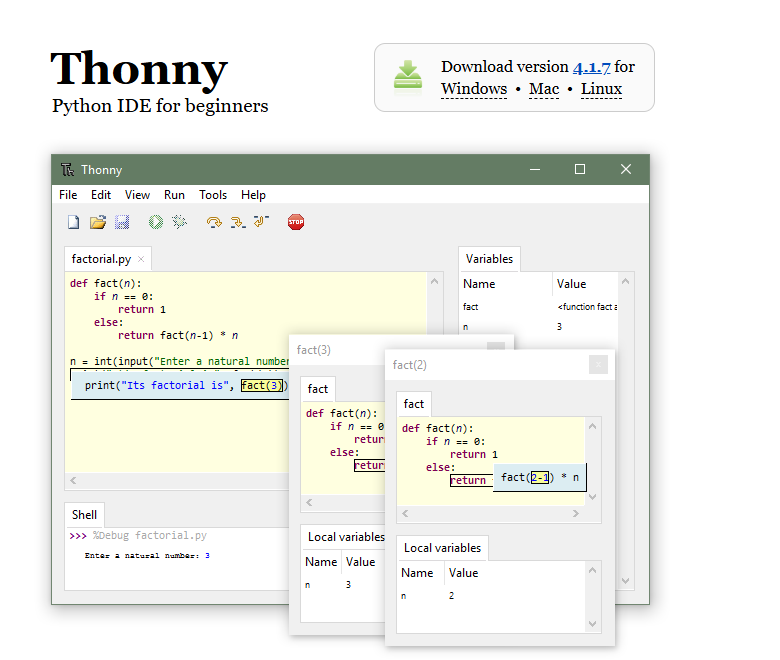The width and height of the screenshot is (780, 660).
Task: Select n row with value 3 in fact(3)
Action: tap(343, 585)
